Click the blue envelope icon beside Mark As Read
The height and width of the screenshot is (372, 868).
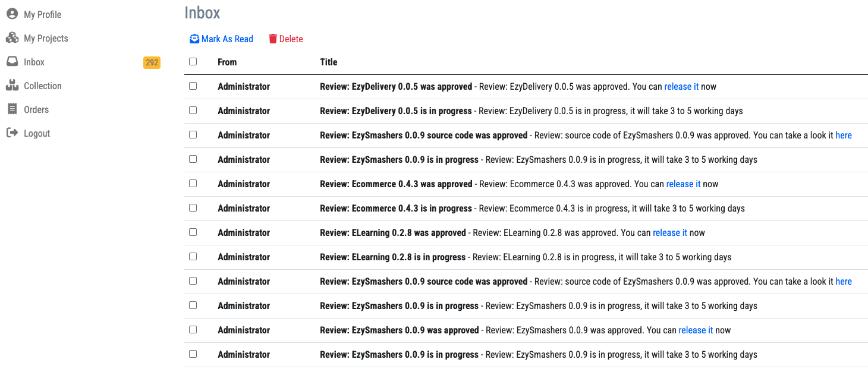[x=194, y=39]
